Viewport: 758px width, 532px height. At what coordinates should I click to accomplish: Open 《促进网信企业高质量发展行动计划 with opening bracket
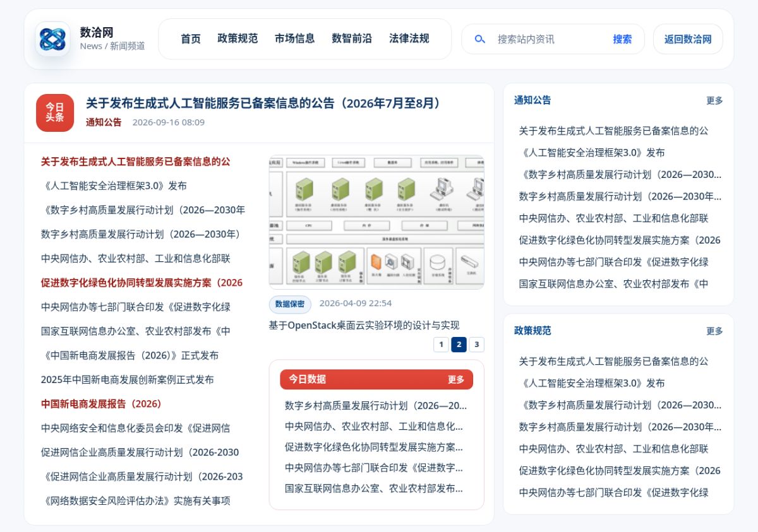click(x=142, y=476)
